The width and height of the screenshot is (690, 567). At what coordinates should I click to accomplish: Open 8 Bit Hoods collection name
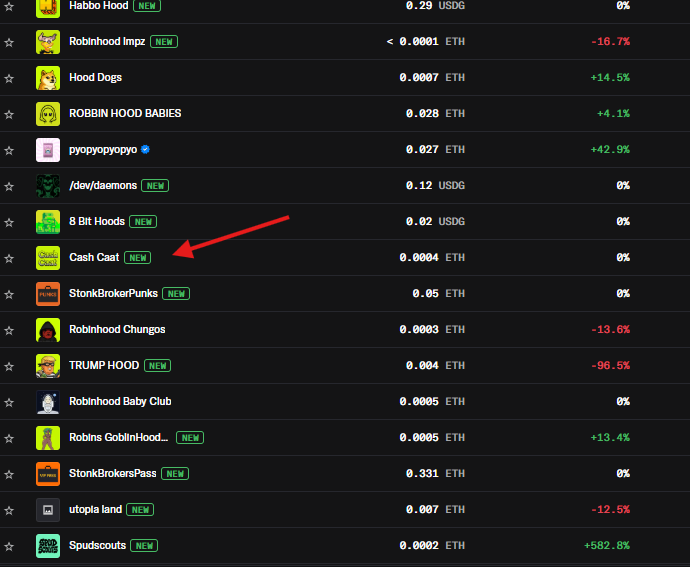point(97,221)
